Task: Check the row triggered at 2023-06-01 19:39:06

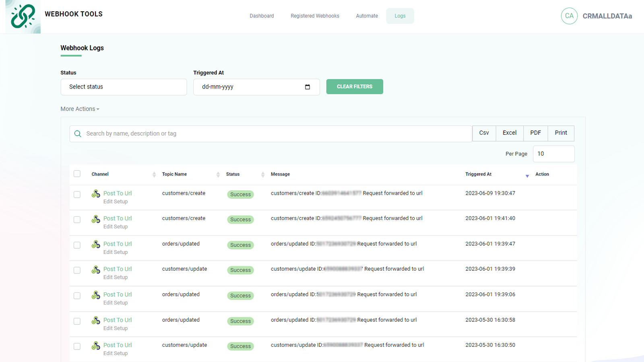Action: click(77, 296)
